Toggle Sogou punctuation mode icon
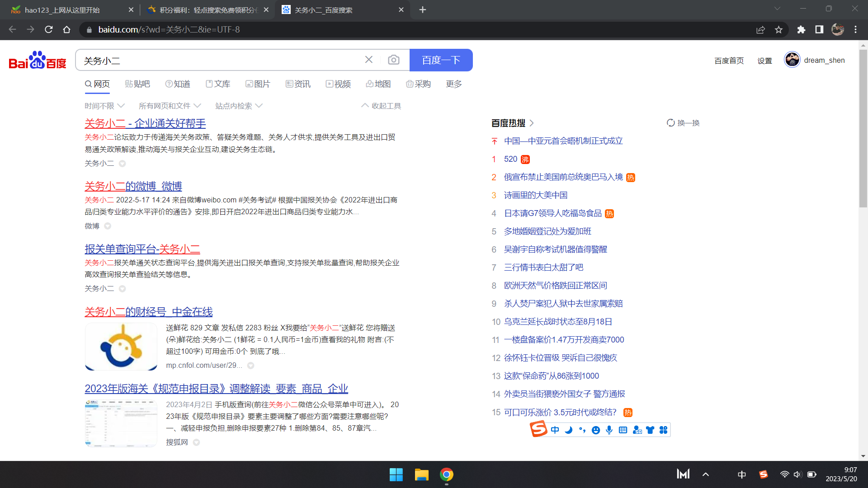 (x=582, y=430)
